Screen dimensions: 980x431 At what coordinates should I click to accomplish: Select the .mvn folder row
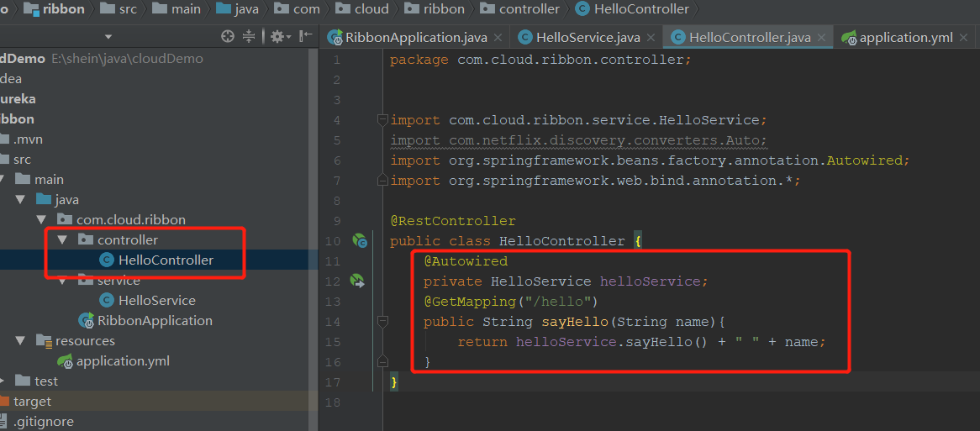159,139
